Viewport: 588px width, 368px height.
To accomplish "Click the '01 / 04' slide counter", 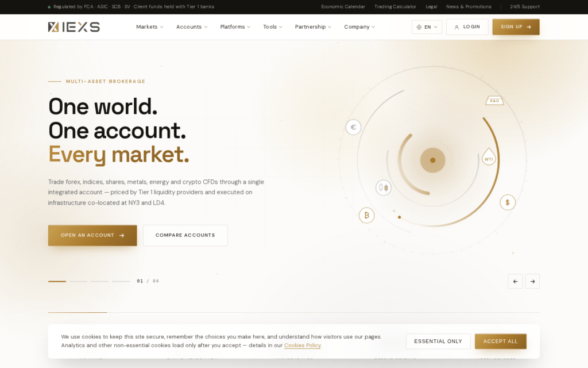I will pyautogui.click(x=148, y=281).
